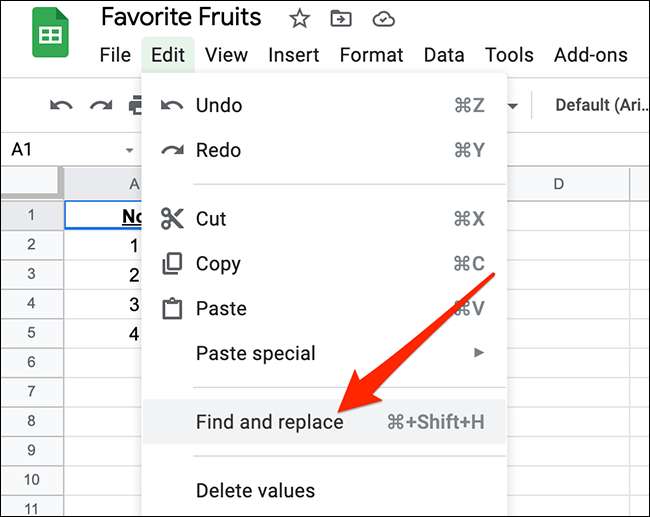
Task: Choose Paste from the Edit menu
Action: (x=221, y=309)
